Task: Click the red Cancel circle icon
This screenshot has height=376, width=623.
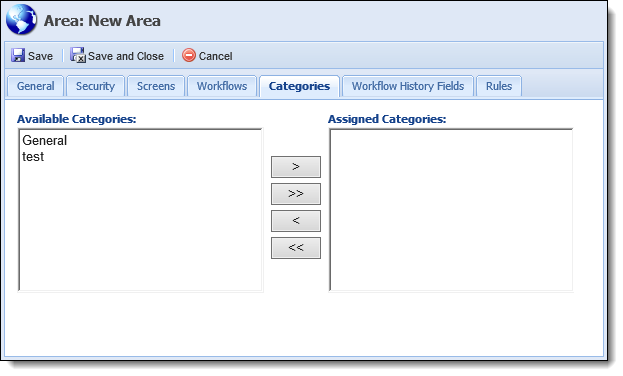Action: [189, 55]
